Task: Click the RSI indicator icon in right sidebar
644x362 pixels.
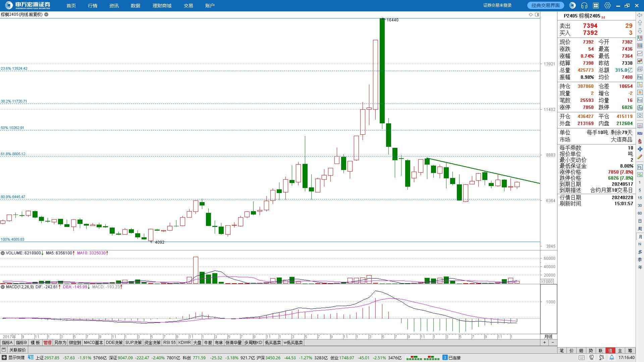Action: 640,133
